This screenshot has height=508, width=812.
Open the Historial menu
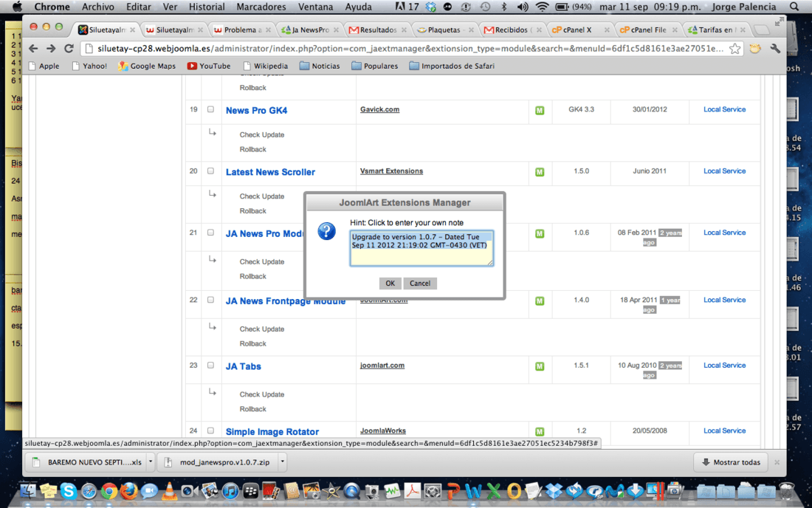click(207, 7)
